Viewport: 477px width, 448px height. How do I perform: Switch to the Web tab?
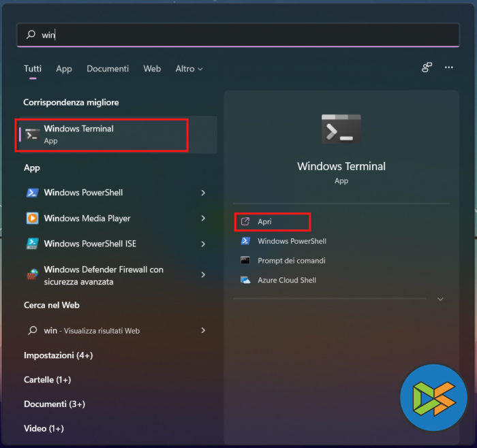[x=152, y=69]
